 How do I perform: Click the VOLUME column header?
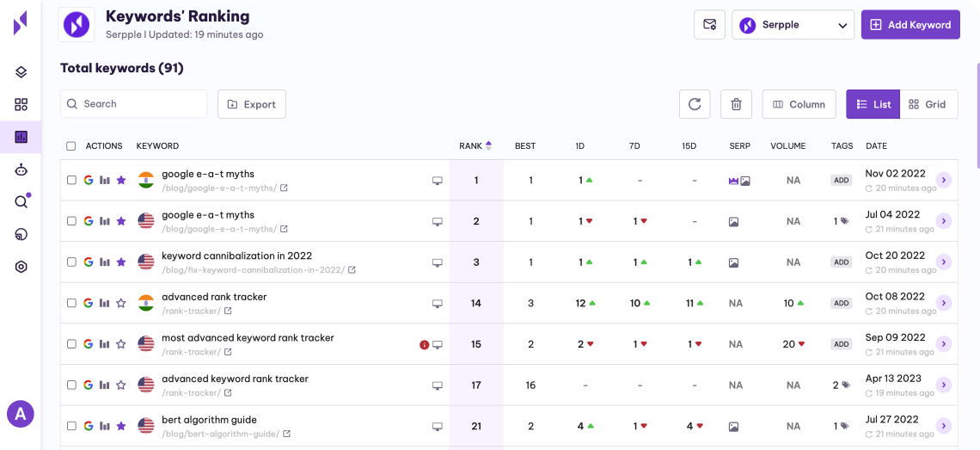[x=787, y=145]
